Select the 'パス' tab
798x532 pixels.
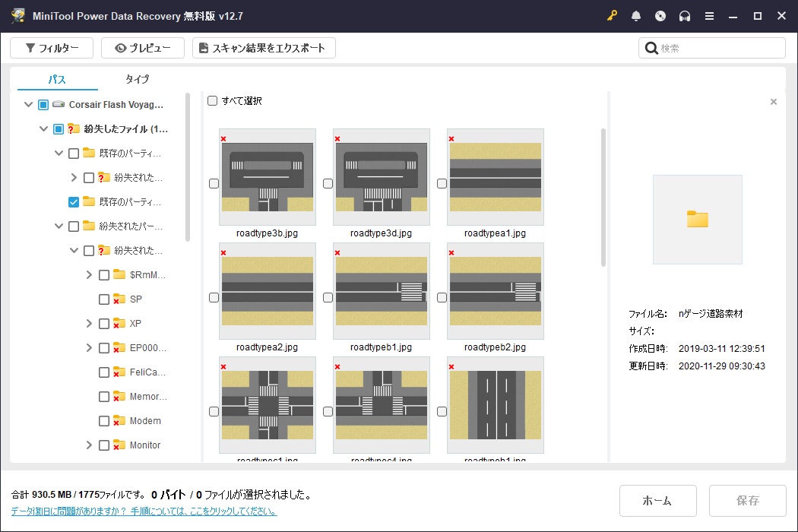point(57,79)
